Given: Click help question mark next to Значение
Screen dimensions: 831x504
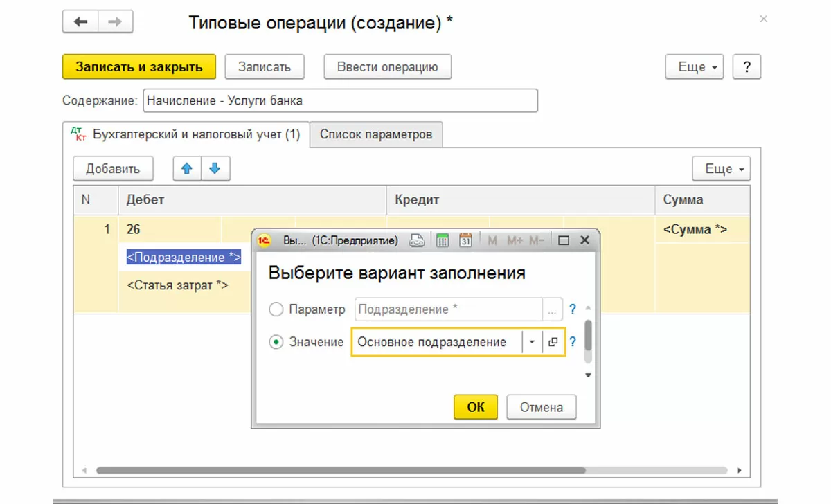Looking at the screenshot, I should tap(573, 342).
